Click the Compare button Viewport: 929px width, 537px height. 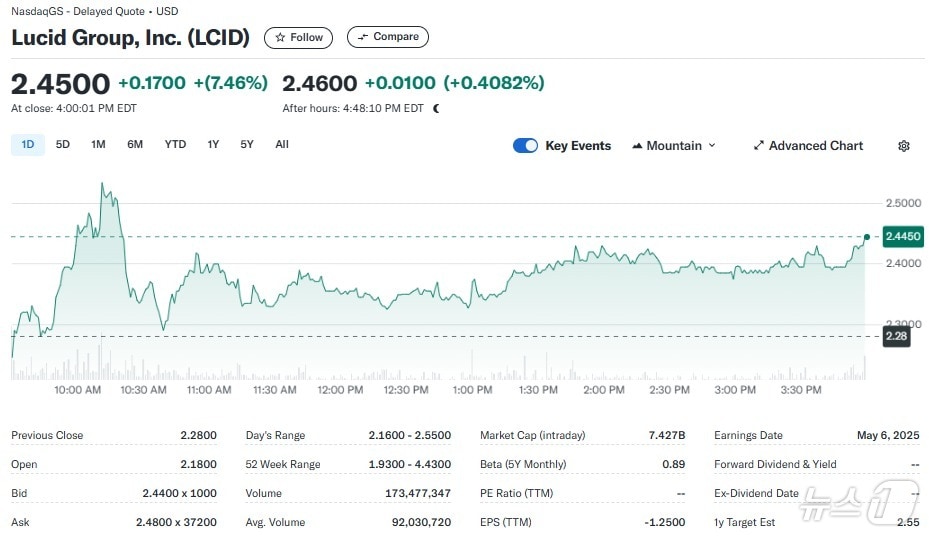pyautogui.click(x=388, y=37)
